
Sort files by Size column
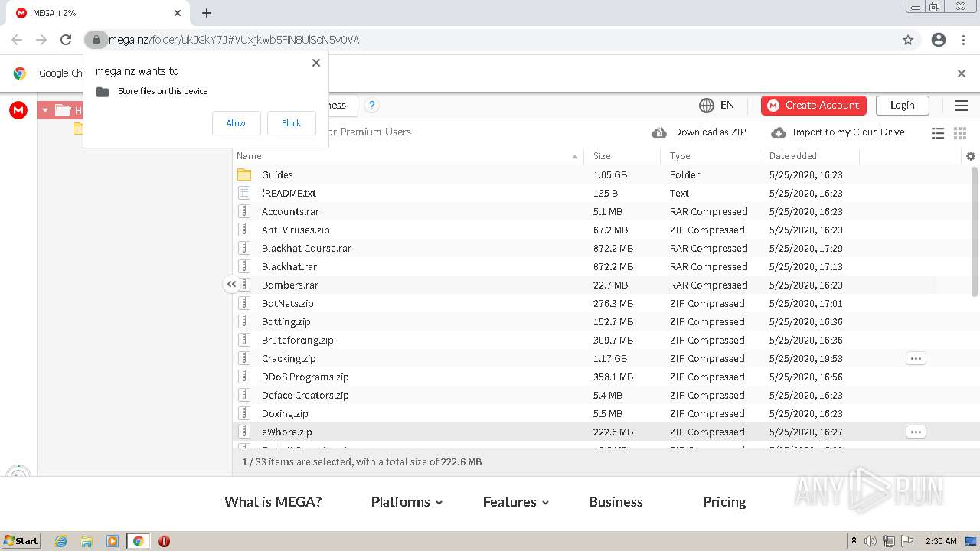point(622,156)
